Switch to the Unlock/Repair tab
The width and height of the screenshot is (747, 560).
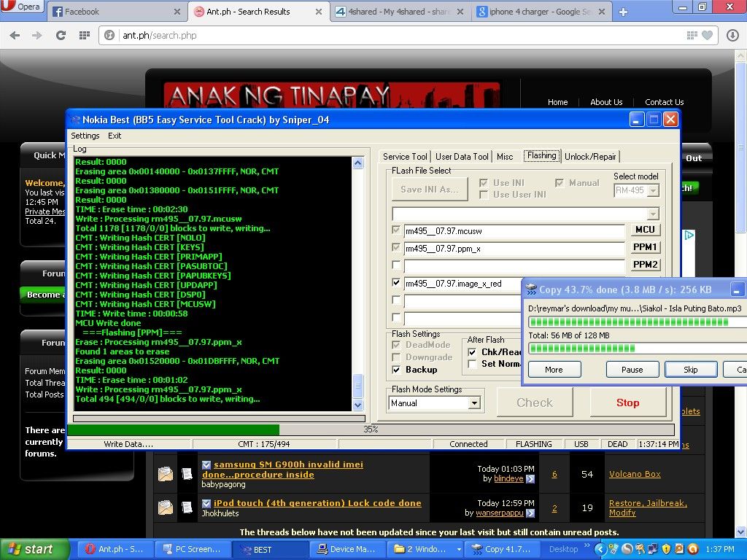590,157
